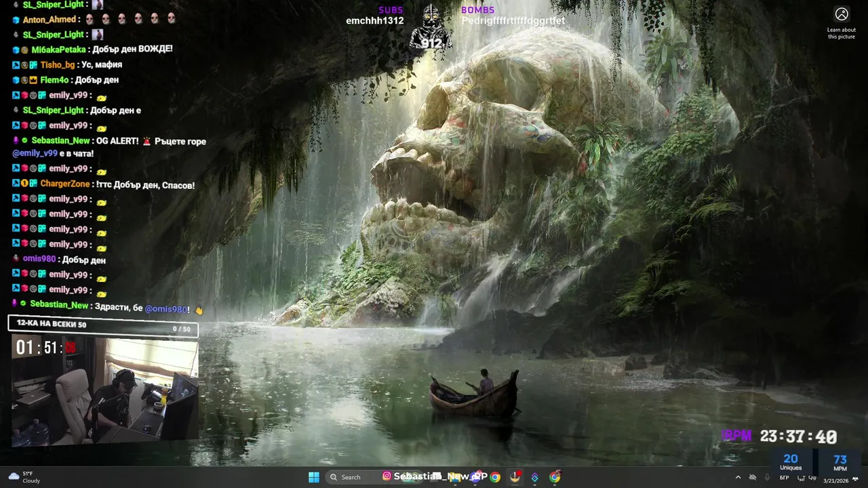The height and width of the screenshot is (488, 868).
Task: Click the username emchhh1312
Action: (x=375, y=21)
